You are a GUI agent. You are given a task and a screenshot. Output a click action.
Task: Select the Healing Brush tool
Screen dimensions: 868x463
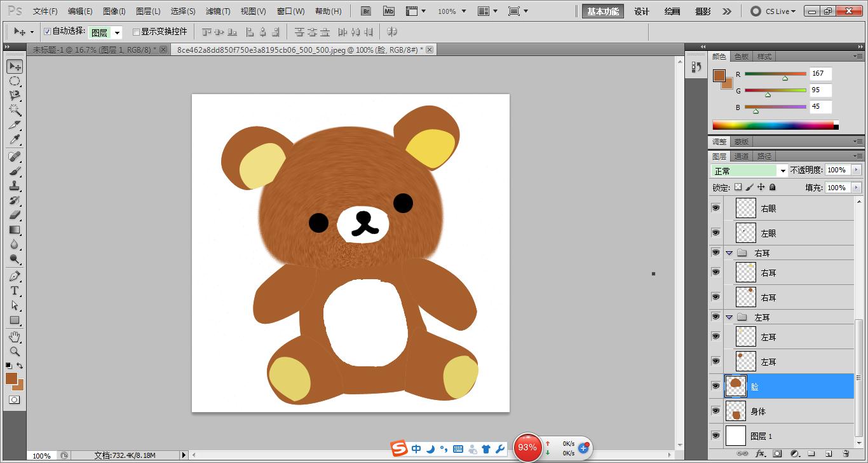coord(15,156)
